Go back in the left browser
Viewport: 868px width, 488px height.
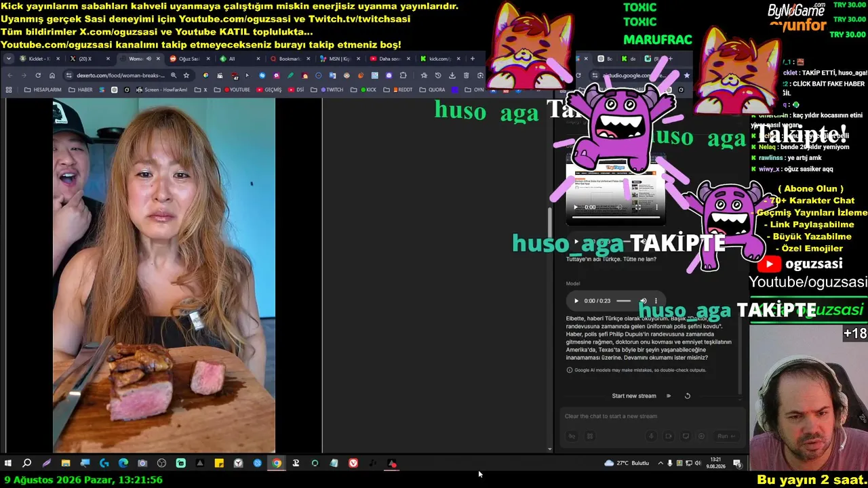point(9,75)
